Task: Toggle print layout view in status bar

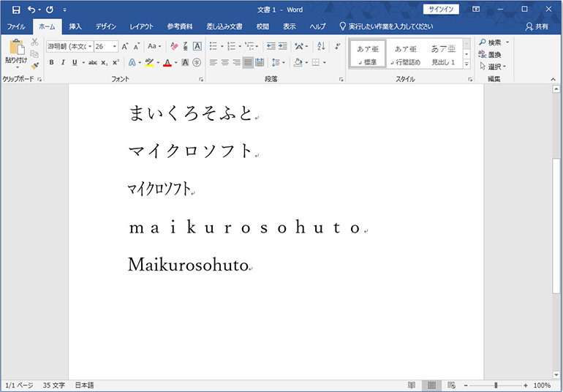Action: point(431,385)
